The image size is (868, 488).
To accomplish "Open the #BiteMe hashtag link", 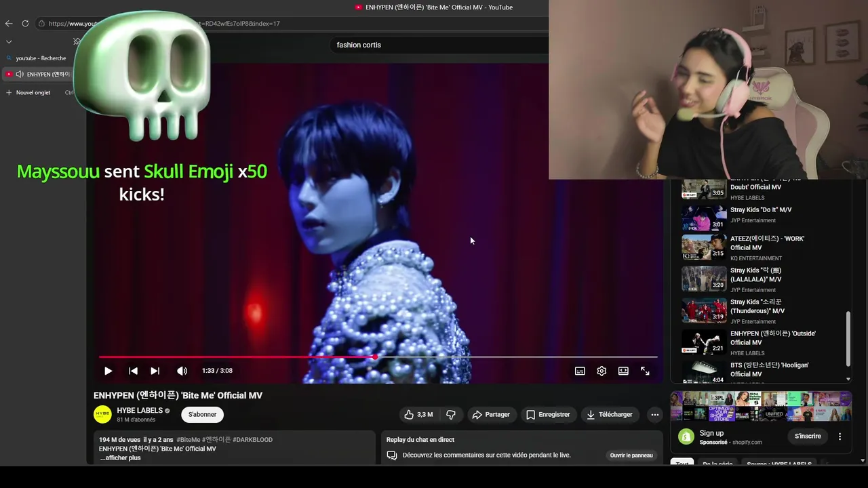I will 189,439.
